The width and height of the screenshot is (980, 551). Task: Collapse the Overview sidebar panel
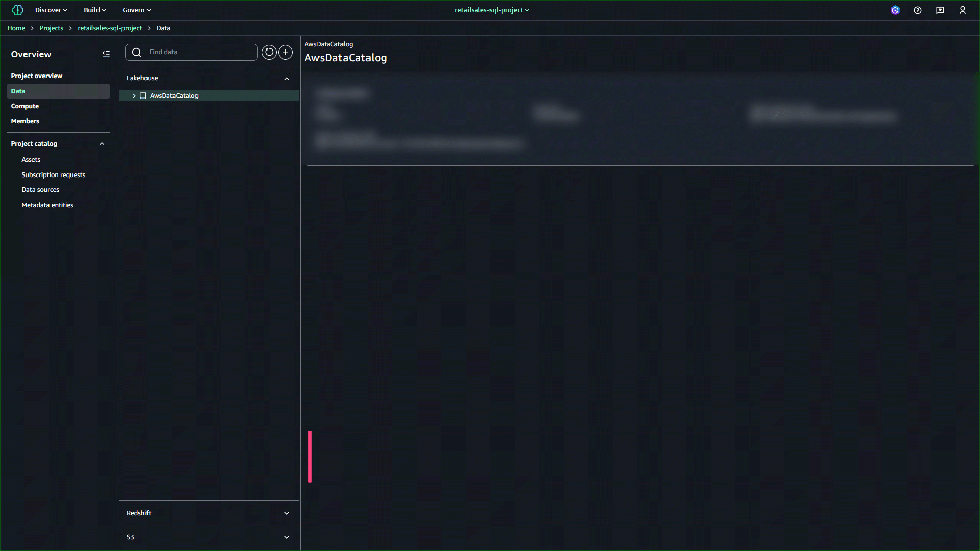point(106,54)
